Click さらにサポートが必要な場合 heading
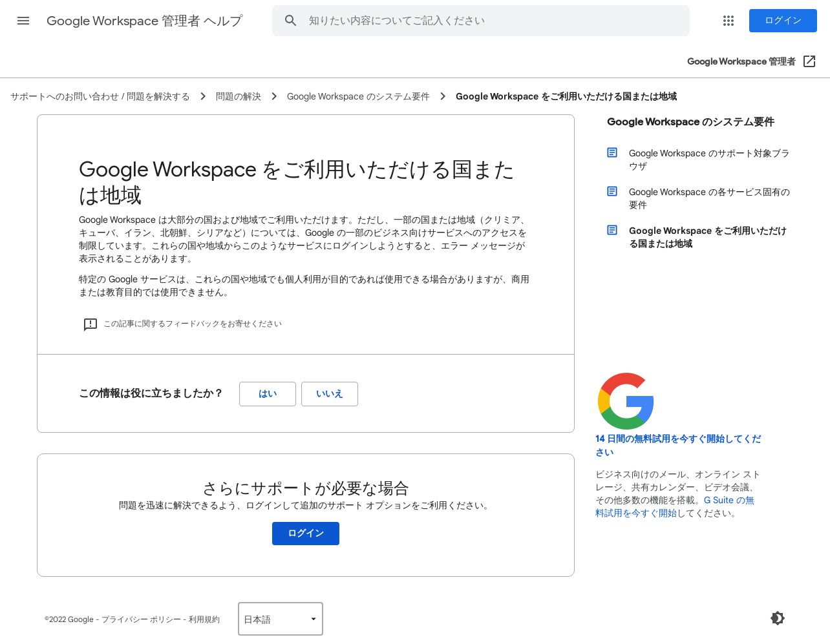 point(306,488)
